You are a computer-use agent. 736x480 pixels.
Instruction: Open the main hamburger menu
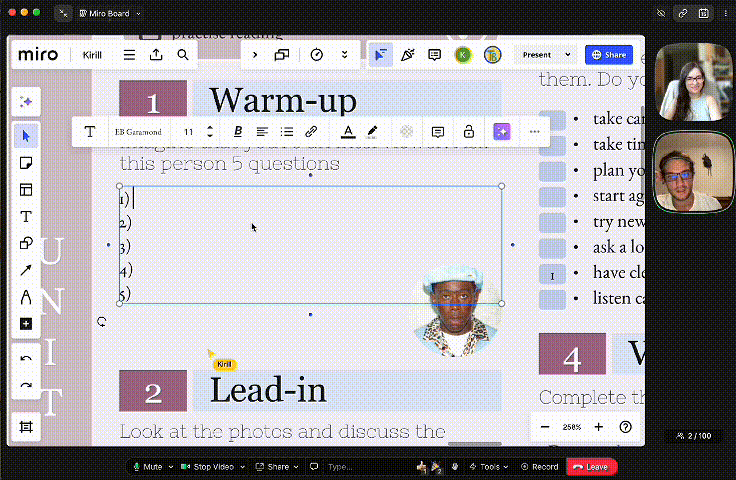tap(129, 55)
